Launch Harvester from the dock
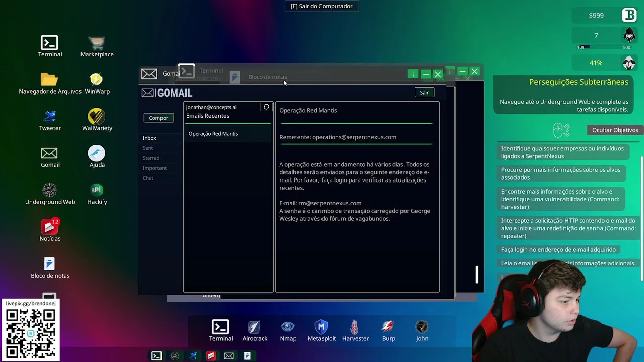This screenshot has height=362, width=644. [x=355, y=330]
